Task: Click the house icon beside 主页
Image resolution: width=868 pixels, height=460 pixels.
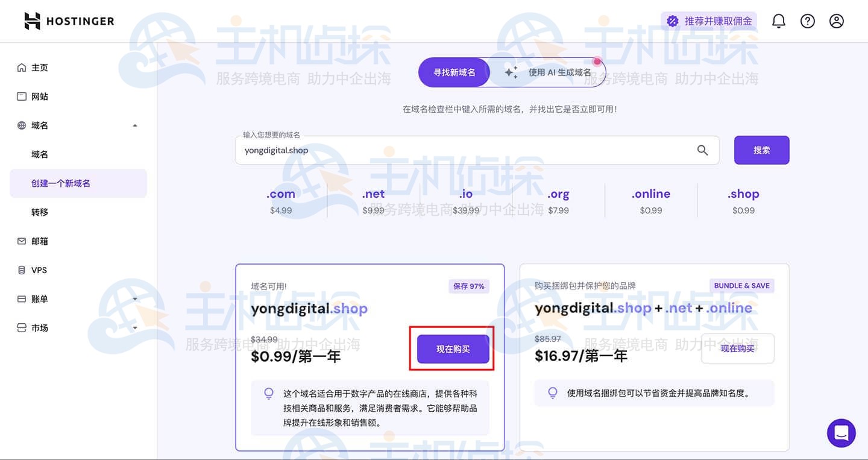Action: pos(22,68)
